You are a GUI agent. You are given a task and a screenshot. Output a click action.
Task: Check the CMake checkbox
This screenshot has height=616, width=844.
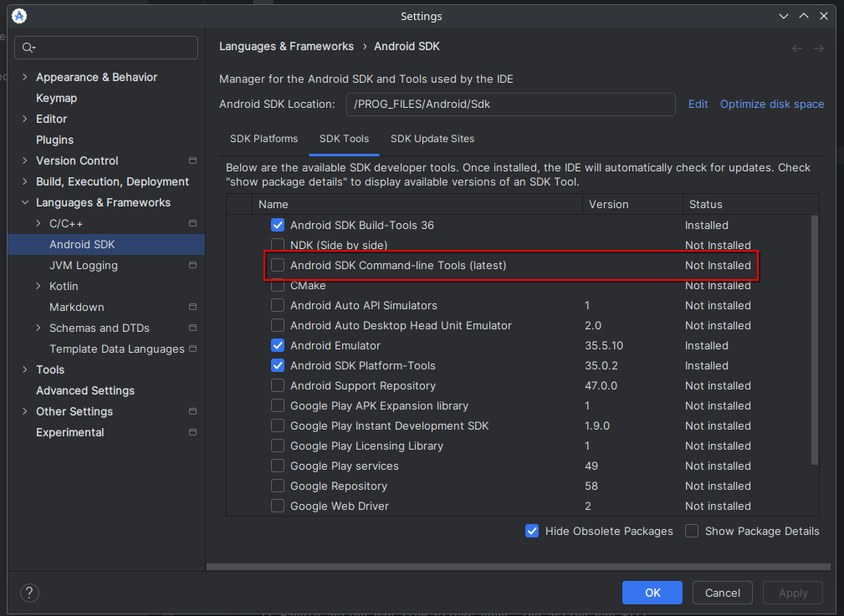pos(278,285)
